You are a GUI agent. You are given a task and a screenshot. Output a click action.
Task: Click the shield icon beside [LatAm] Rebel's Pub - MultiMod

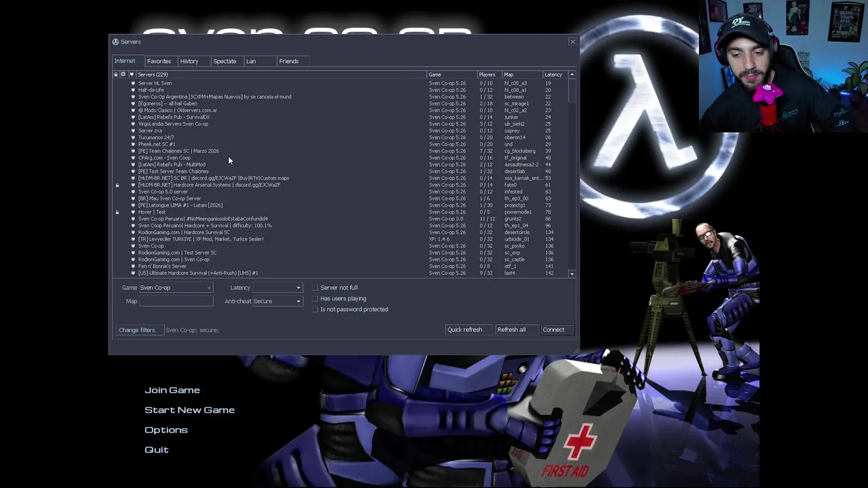pos(133,165)
